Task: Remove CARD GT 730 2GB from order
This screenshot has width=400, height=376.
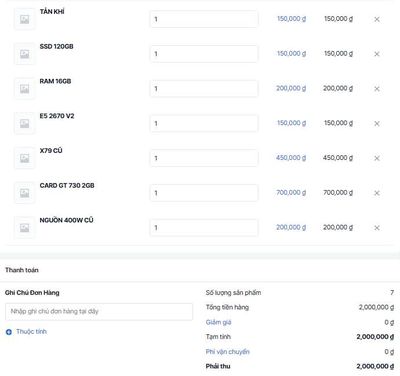Action: (377, 193)
